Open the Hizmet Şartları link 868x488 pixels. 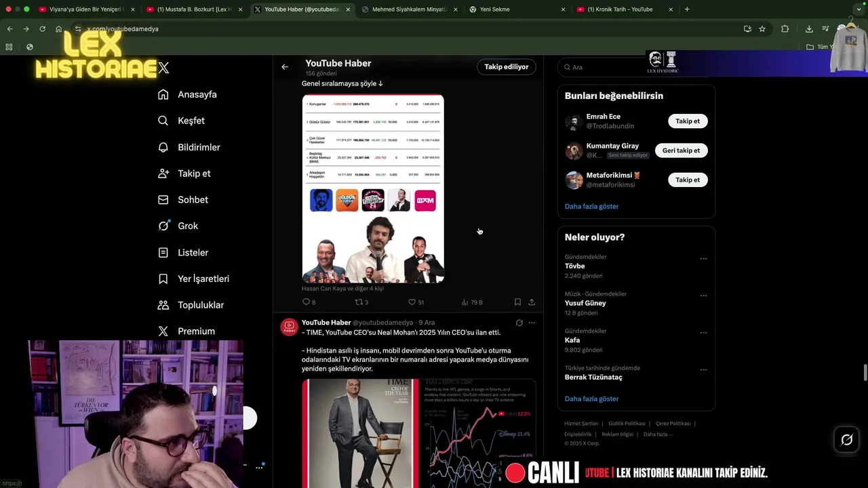coord(581,424)
